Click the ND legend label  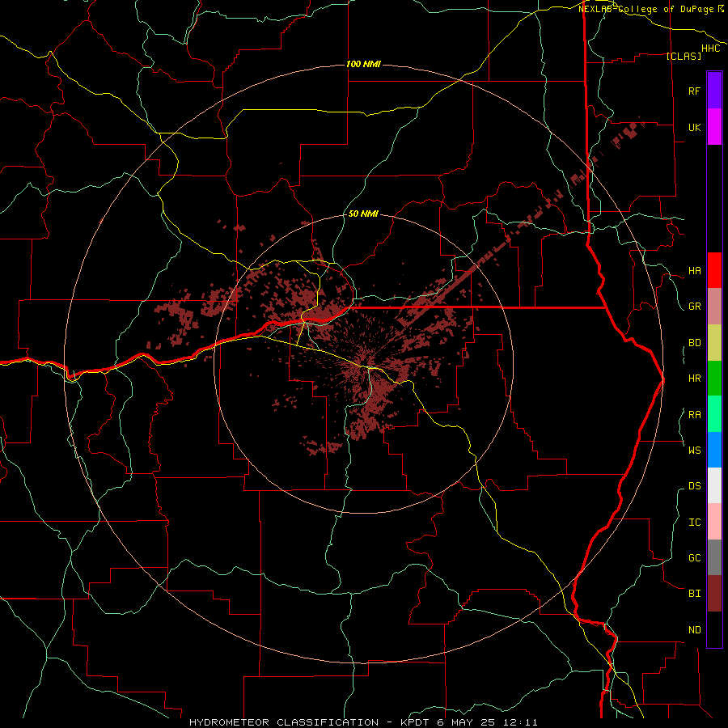(x=694, y=630)
